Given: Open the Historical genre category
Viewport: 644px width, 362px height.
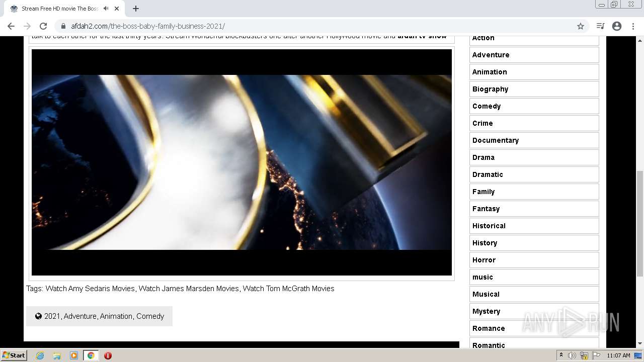Looking at the screenshot, I should pyautogui.click(x=534, y=226).
